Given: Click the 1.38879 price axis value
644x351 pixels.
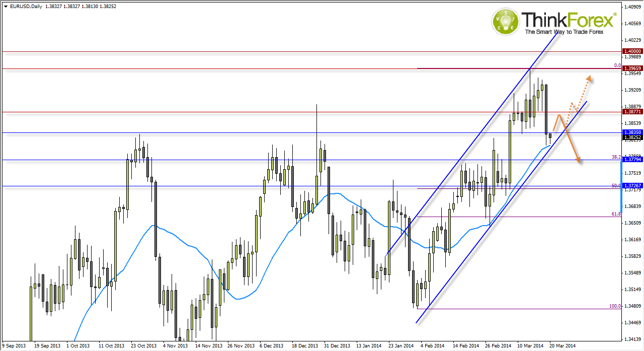Looking at the screenshot, I should coord(633,107).
